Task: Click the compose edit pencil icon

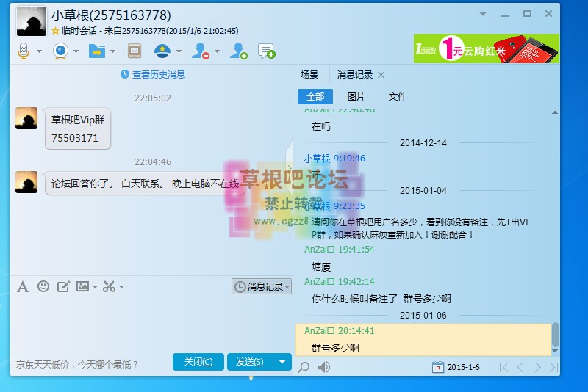Action: pos(63,287)
